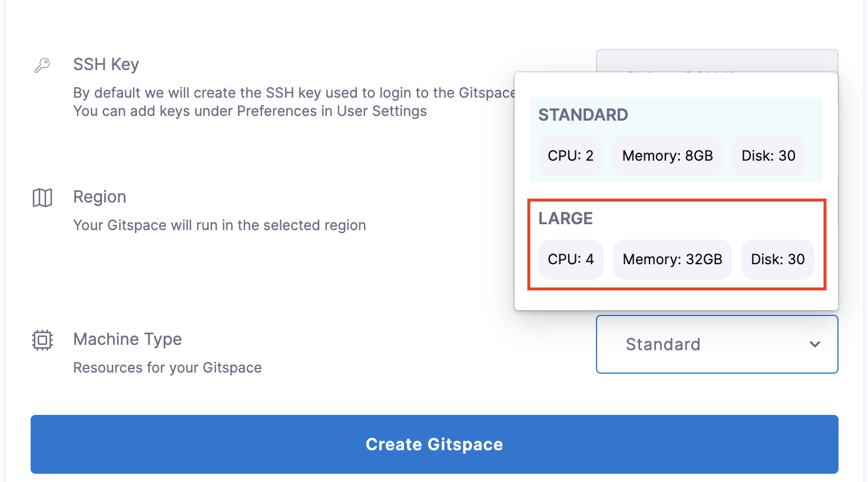
Task: Click the Disk: 30 tag under LARGE
Action: (x=777, y=260)
